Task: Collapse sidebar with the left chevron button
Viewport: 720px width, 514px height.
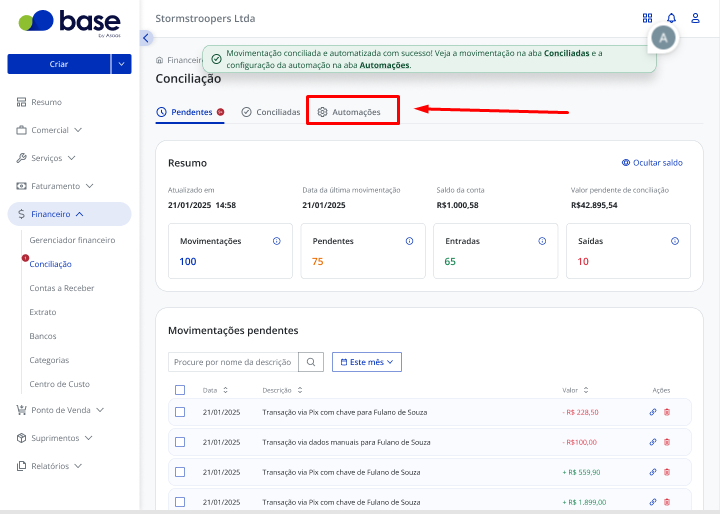Action: (x=146, y=38)
